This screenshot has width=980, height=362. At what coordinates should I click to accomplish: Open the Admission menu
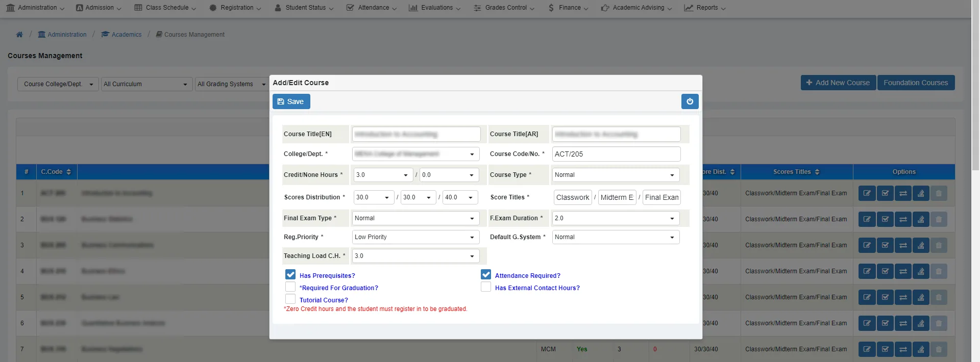click(99, 8)
